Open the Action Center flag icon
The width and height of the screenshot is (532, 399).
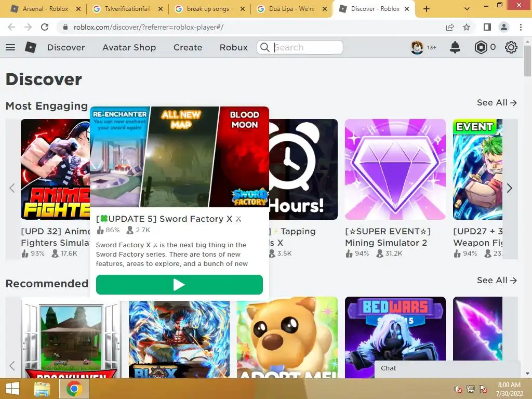coord(483,389)
